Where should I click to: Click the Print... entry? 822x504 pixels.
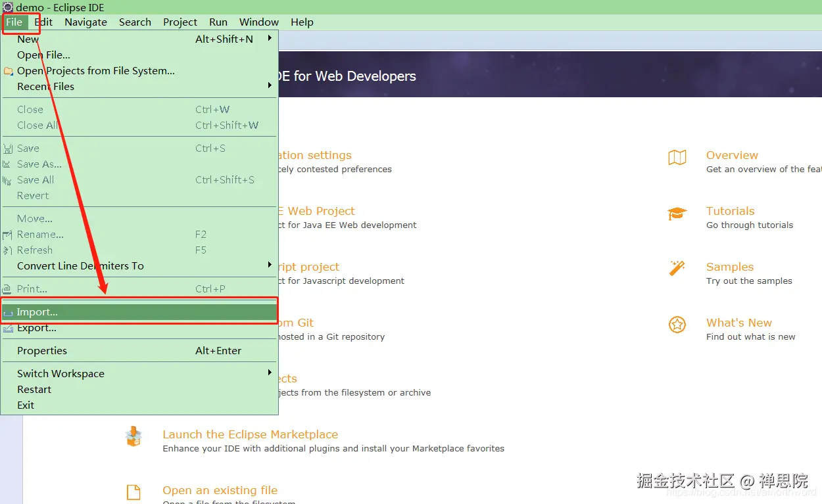(x=139, y=288)
